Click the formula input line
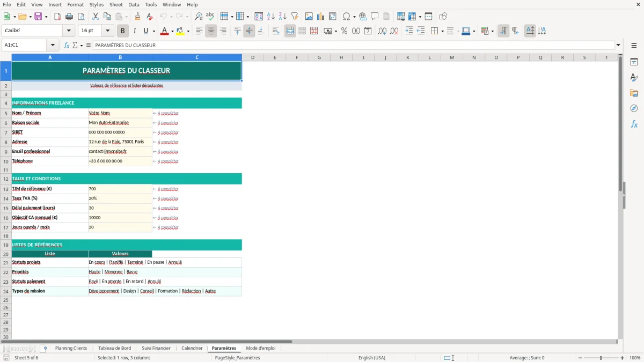 point(354,45)
